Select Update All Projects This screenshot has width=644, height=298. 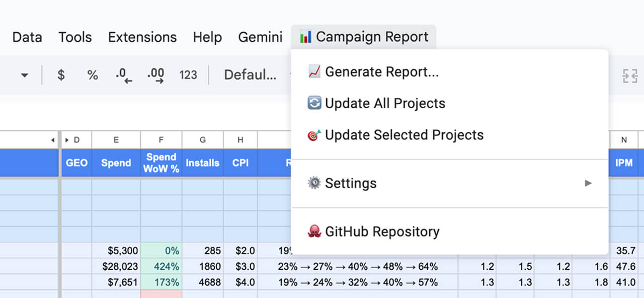[385, 104]
